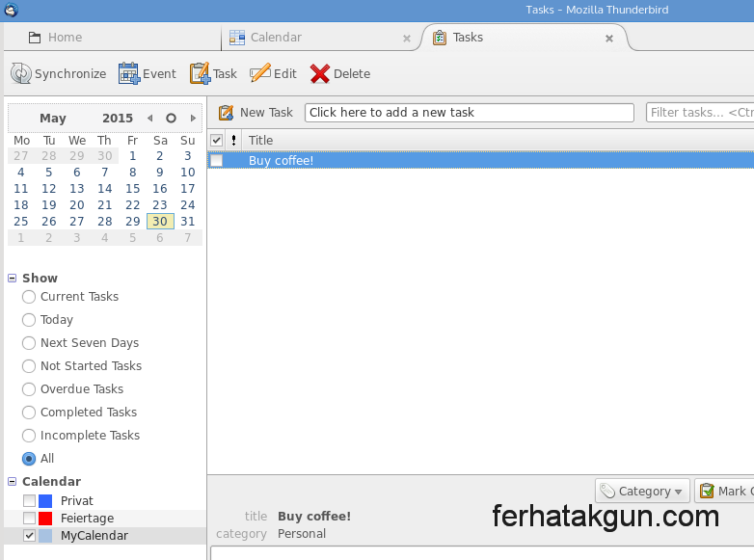This screenshot has height=560, width=754.
Task: Click the Filter tasks search field
Action: [x=700, y=113]
